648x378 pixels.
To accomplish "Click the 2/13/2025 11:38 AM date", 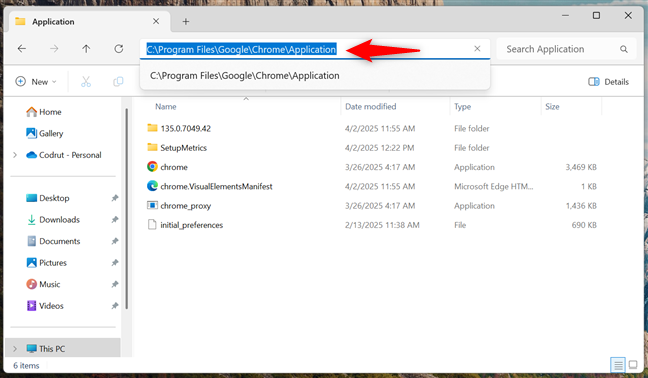I will click(x=382, y=225).
